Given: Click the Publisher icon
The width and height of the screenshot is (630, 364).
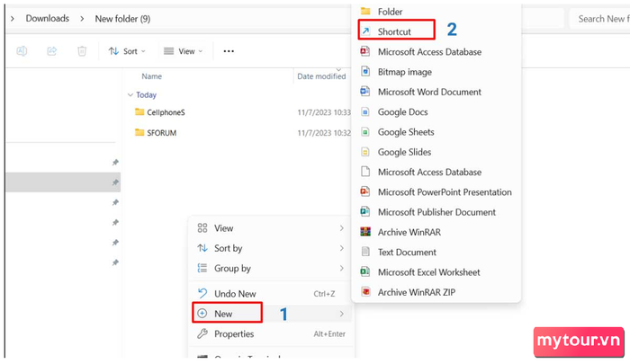Looking at the screenshot, I should 365,211.
